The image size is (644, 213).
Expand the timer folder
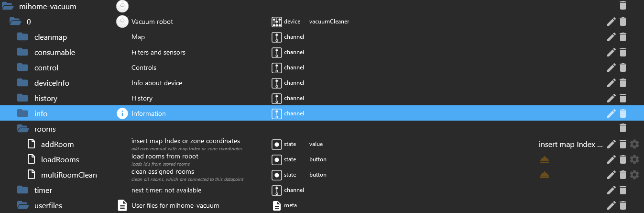click(22, 190)
